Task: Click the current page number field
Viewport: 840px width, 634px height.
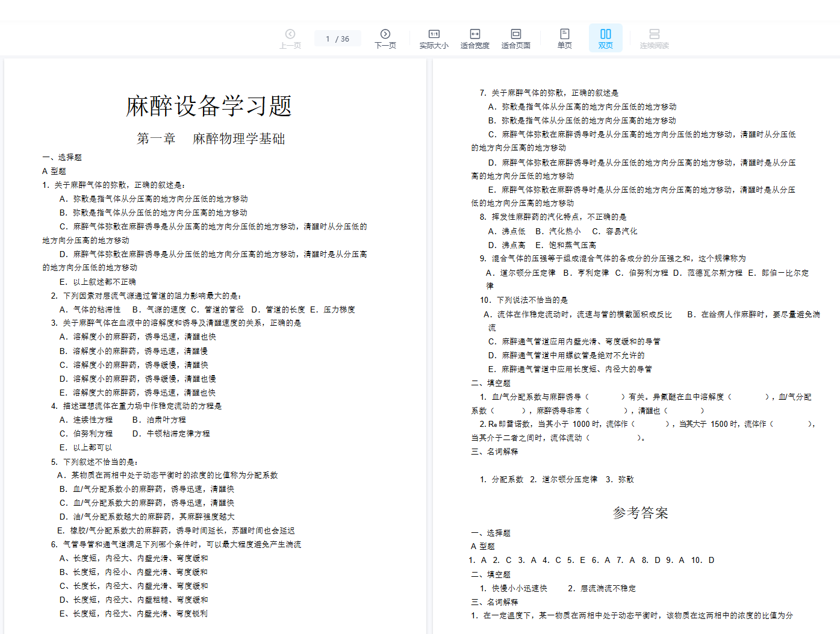Action: pos(328,39)
